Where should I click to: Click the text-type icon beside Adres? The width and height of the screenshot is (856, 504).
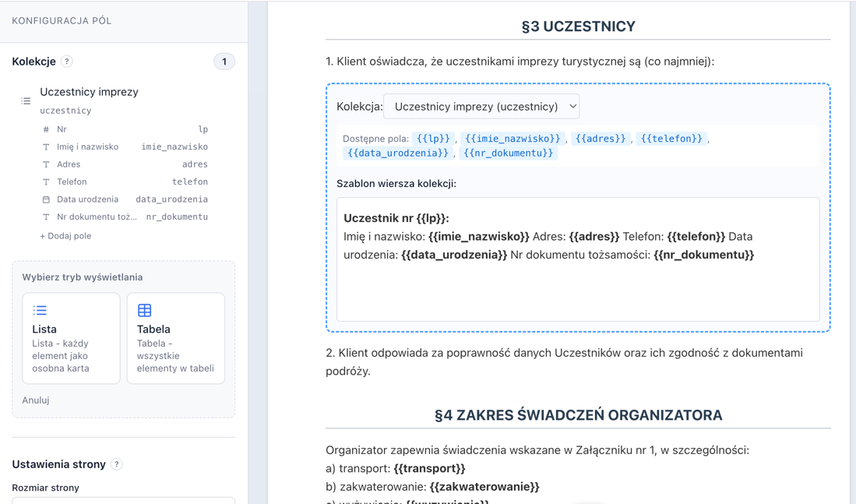(x=47, y=164)
